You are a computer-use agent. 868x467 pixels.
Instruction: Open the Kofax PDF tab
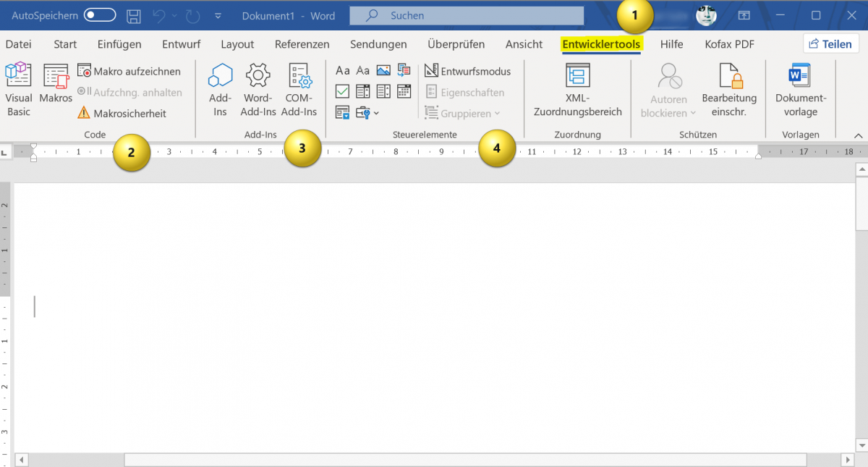coord(729,44)
